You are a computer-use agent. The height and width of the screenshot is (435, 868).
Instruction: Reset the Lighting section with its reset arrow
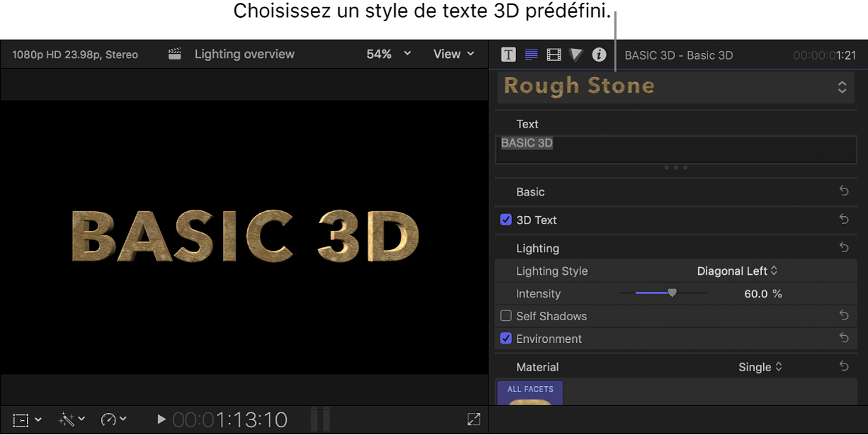click(843, 247)
